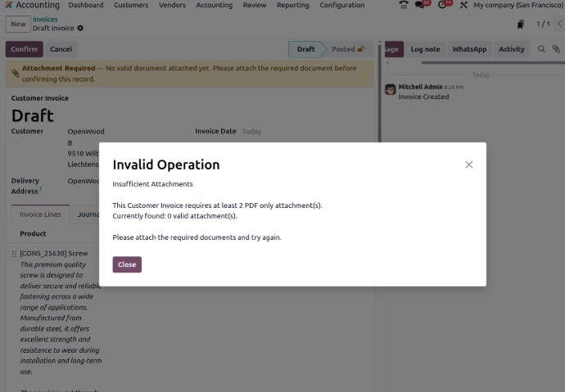
Task: Click the Close button in the dialog
Action: (x=127, y=264)
